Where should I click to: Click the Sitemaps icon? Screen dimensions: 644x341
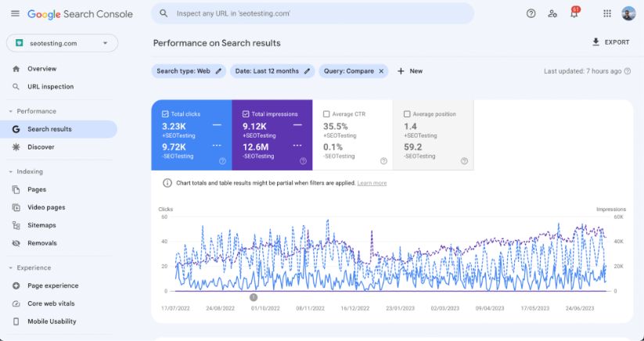[16, 225]
